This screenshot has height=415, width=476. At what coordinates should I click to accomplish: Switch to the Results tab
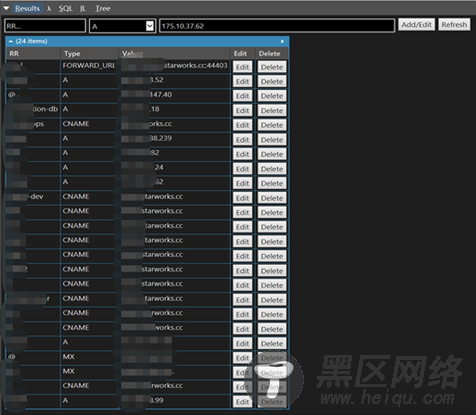27,8
